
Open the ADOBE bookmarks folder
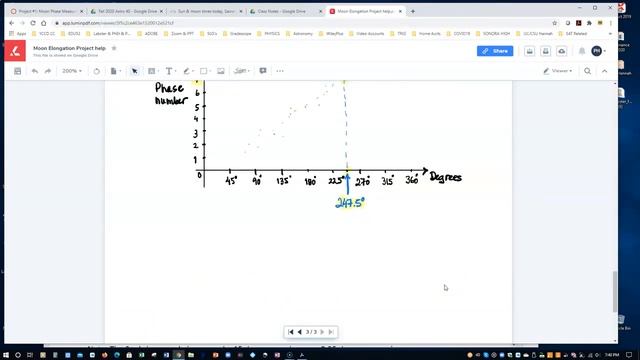click(x=147, y=33)
